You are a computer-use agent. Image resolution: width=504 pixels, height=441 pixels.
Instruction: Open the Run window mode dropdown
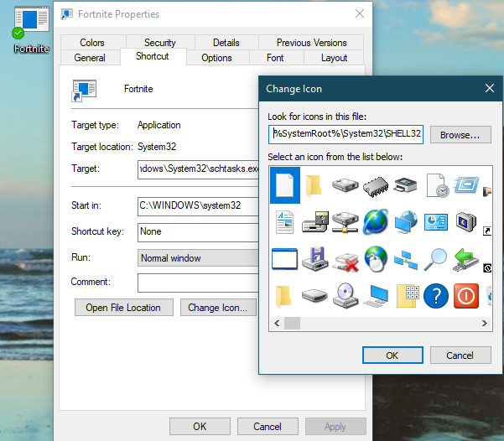point(198,257)
